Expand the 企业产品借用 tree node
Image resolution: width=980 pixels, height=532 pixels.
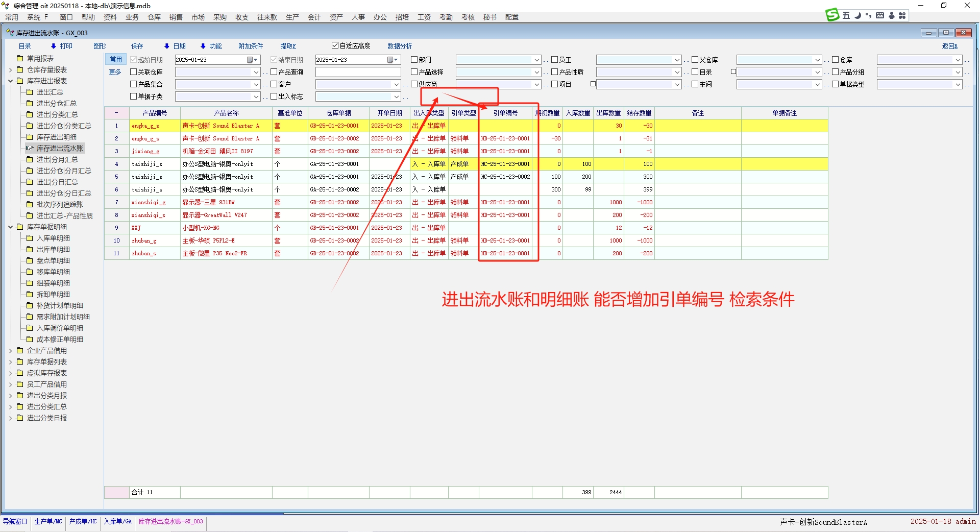(11, 351)
